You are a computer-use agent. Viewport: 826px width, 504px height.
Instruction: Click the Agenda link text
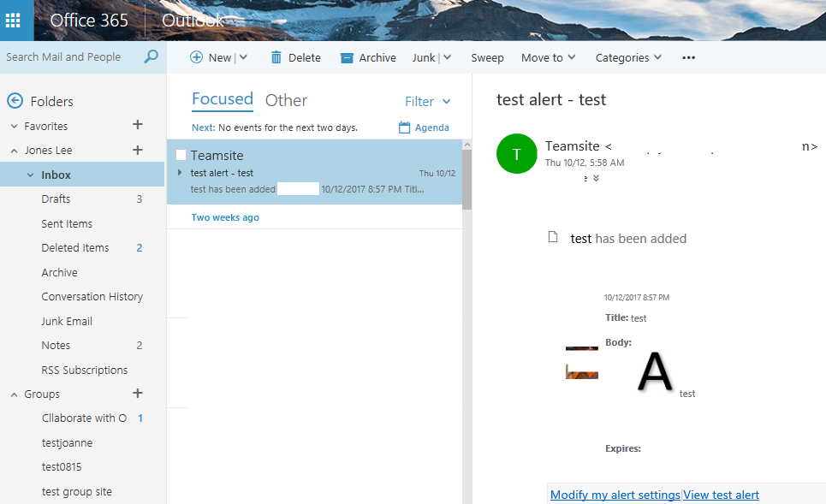pos(432,127)
